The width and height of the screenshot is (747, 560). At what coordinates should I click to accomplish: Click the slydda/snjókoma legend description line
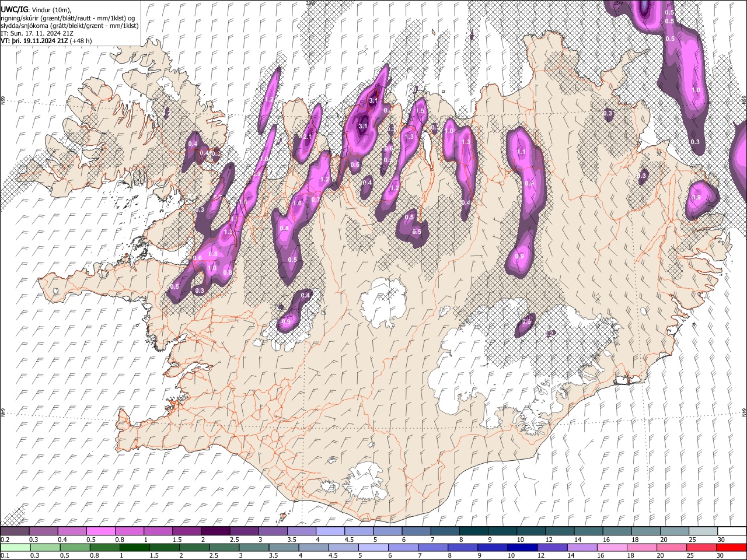[69, 26]
